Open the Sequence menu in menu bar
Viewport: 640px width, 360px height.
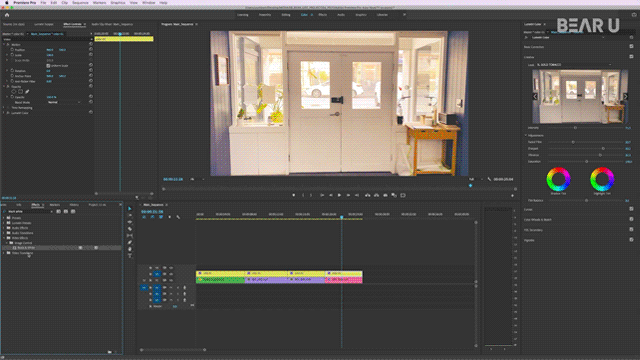click(80, 2)
